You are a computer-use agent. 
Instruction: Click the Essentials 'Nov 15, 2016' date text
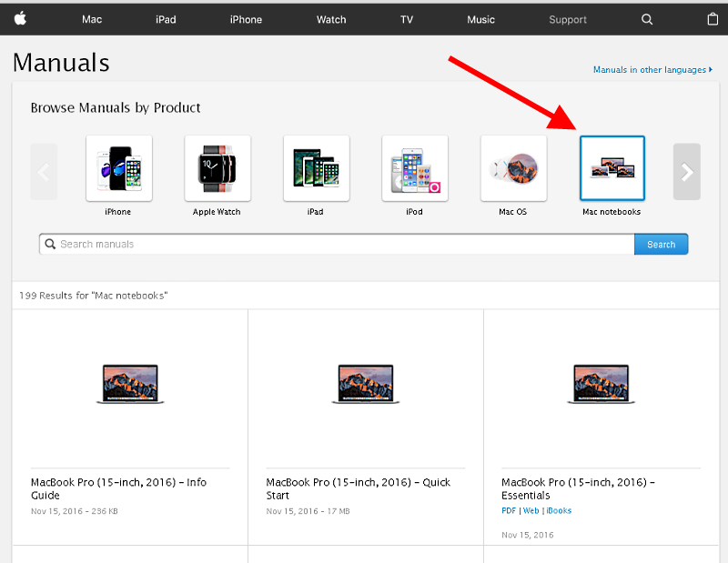pos(528,535)
